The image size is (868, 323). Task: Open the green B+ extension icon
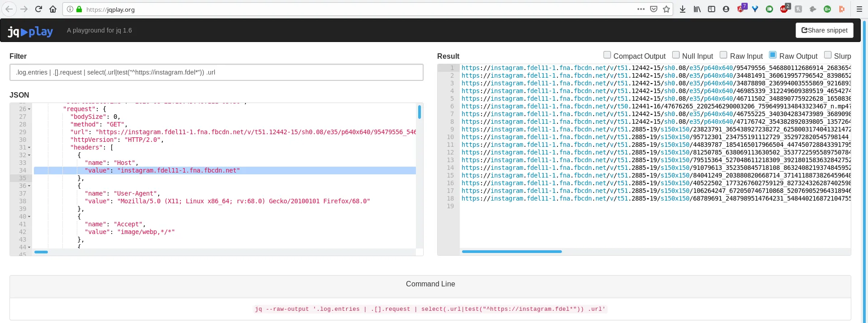827,9
